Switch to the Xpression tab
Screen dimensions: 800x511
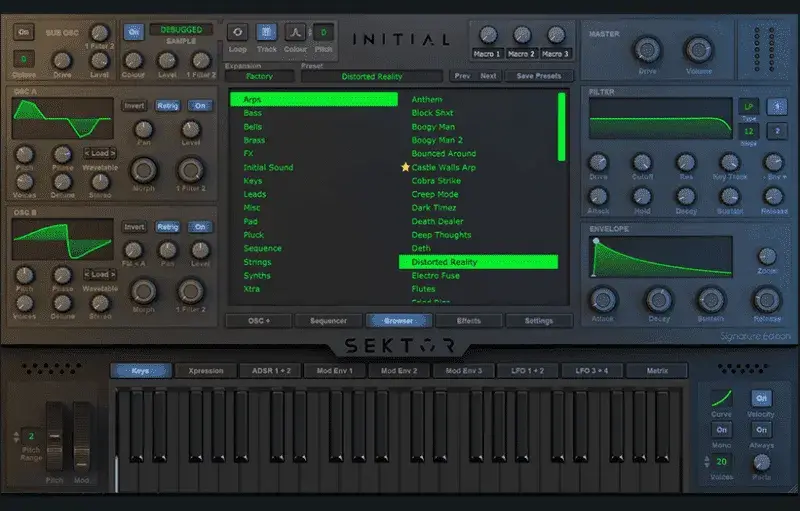pos(206,371)
